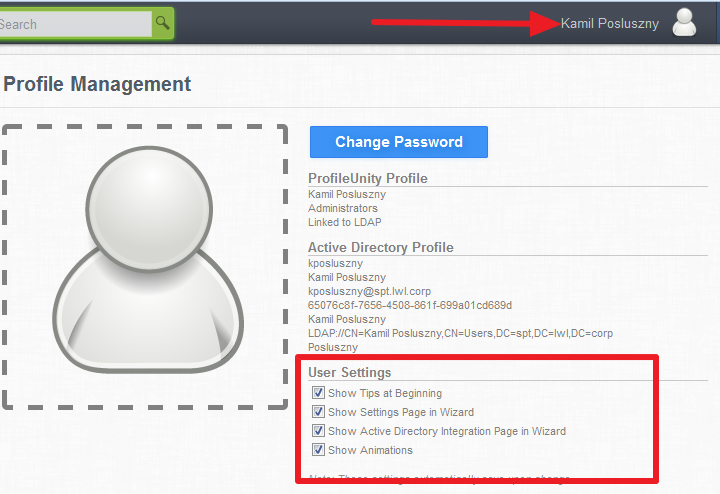Click the magnifying glass search icon
720x494 pixels.
(163, 22)
